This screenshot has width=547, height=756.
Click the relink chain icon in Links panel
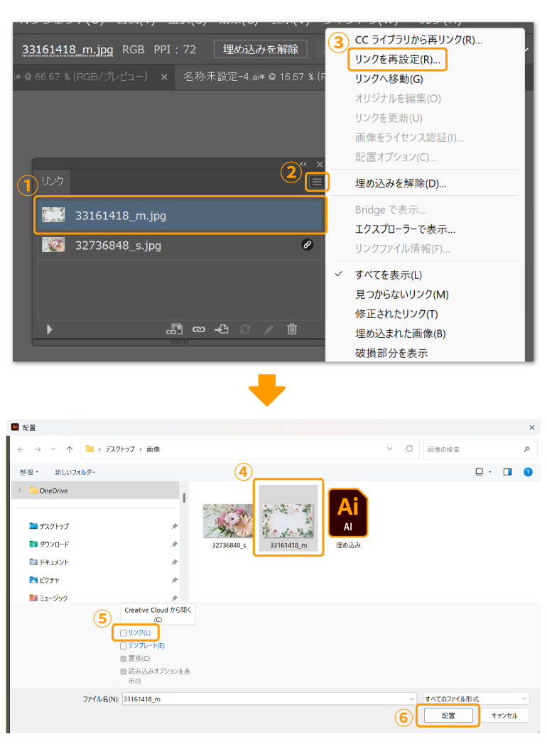pyautogui.click(x=199, y=329)
